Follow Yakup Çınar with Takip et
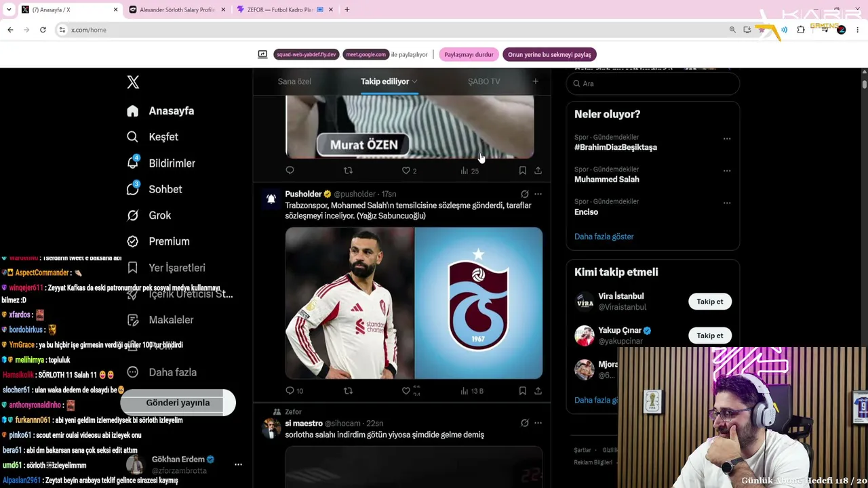868x488 pixels. click(710, 335)
